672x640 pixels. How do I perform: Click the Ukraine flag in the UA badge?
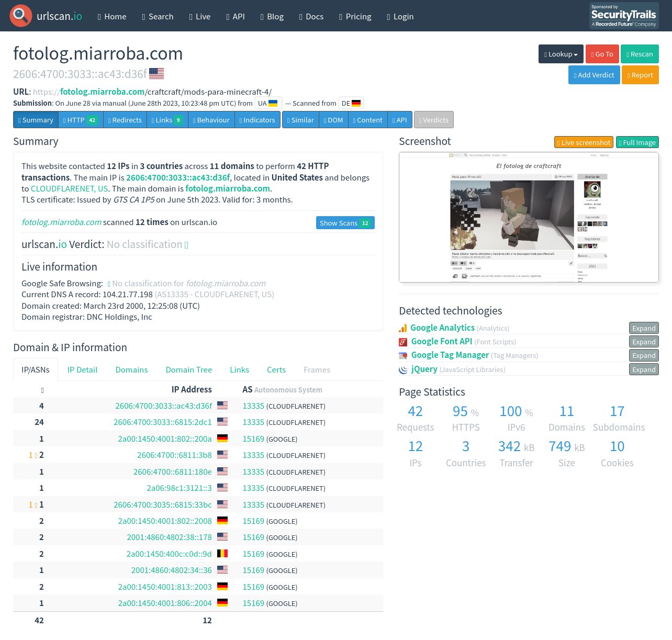click(273, 103)
